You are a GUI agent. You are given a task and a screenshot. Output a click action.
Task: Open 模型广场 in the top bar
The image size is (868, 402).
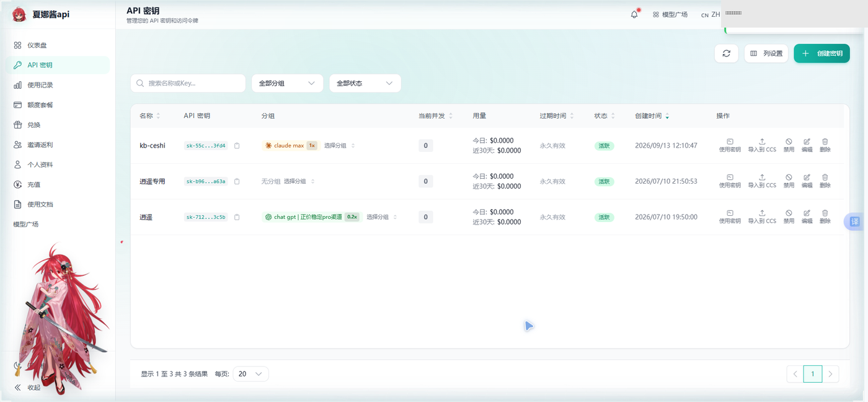(670, 14)
